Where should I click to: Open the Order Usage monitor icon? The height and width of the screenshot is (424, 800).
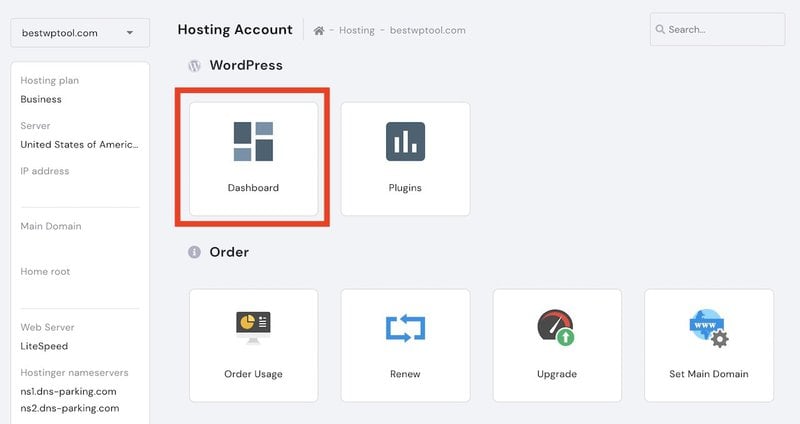[x=253, y=328]
